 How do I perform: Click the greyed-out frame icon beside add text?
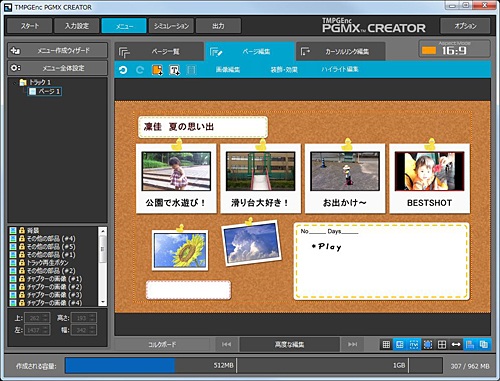(x=191, y=70)
